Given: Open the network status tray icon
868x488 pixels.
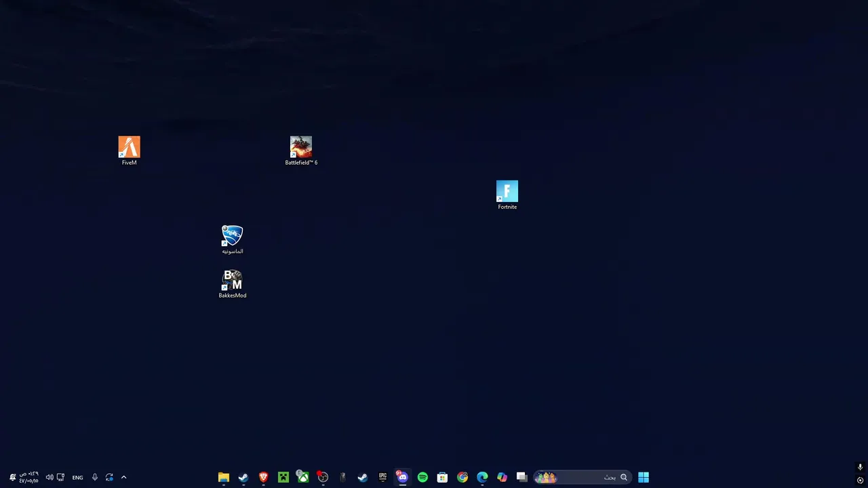Looking at the screenshot, I should click(x=60, y=477).
